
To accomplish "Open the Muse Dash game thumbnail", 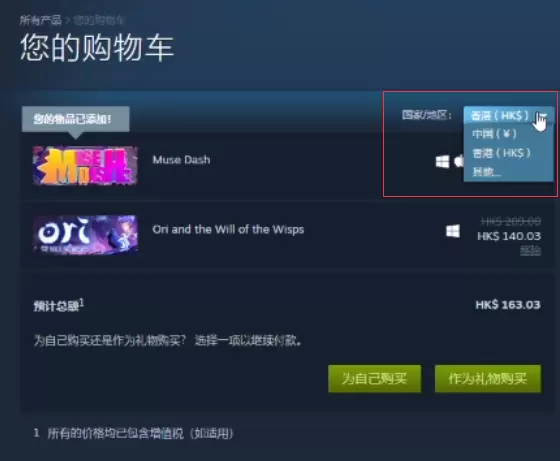I will point(85,165).
